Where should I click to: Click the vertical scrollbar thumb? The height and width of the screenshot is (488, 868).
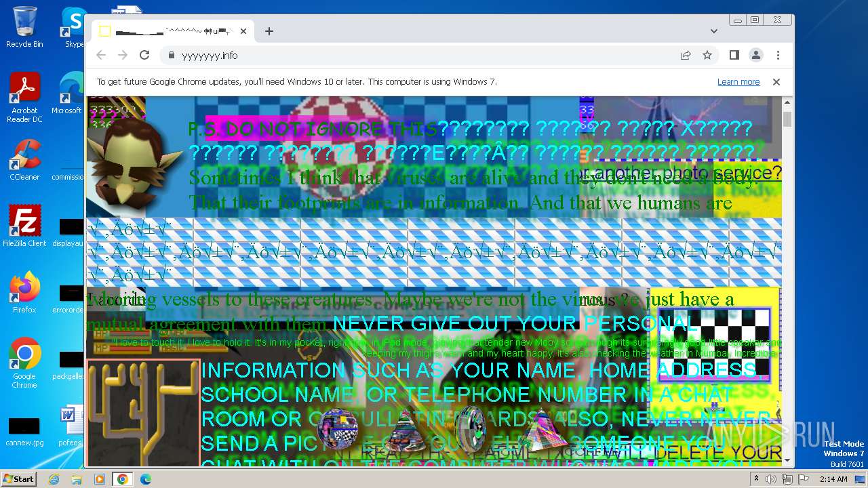pos(787,119)
